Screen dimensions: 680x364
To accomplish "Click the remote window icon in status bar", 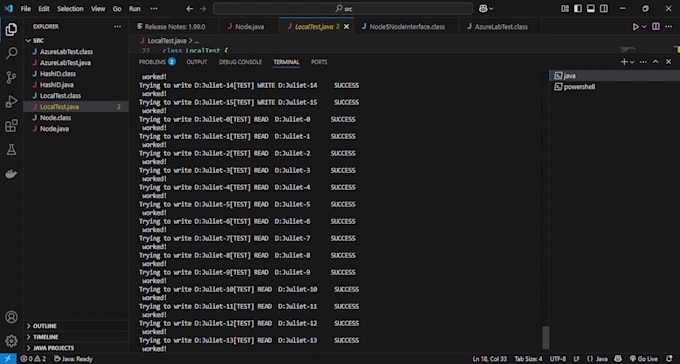I will 8,359.
